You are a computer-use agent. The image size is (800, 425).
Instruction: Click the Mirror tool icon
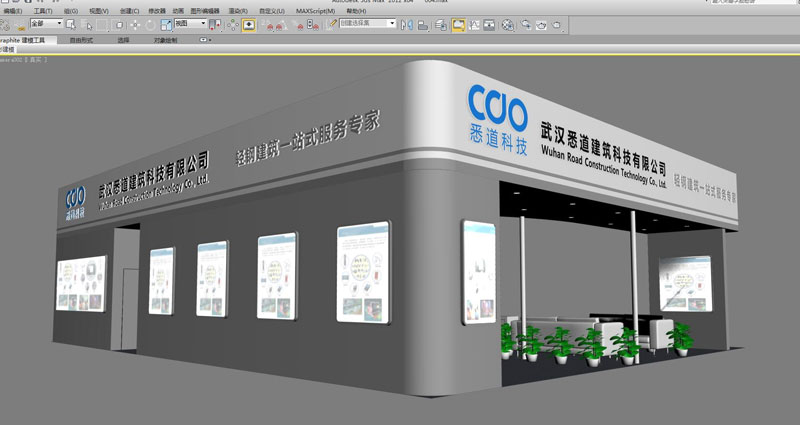coord(407,23)
